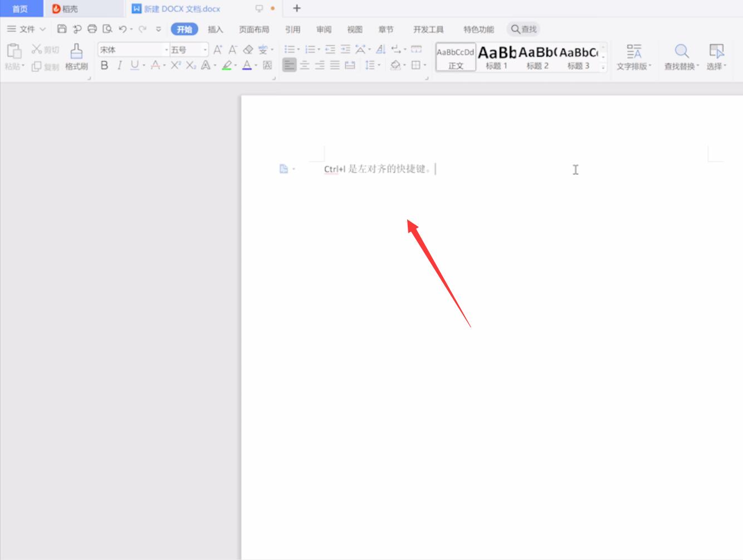Screen dimensions: 743x560
Task: Open the Special Features (特色功能) tab
Action: pos(478,30)
